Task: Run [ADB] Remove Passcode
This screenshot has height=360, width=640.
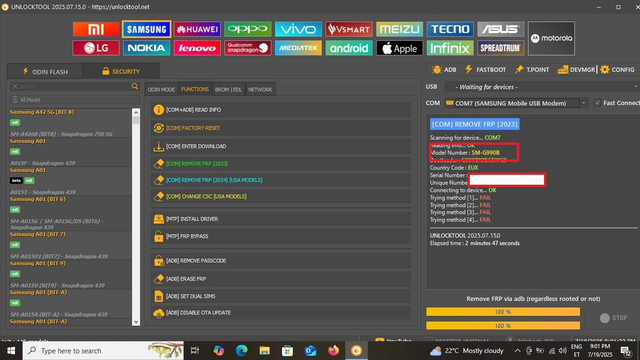Action: 281,261
